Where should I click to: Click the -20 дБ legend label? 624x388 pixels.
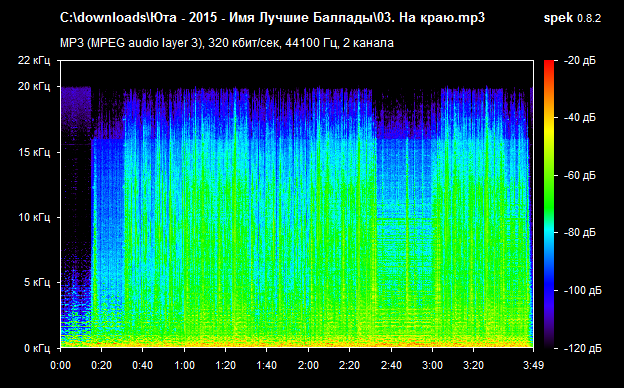(x=580, y=61)
